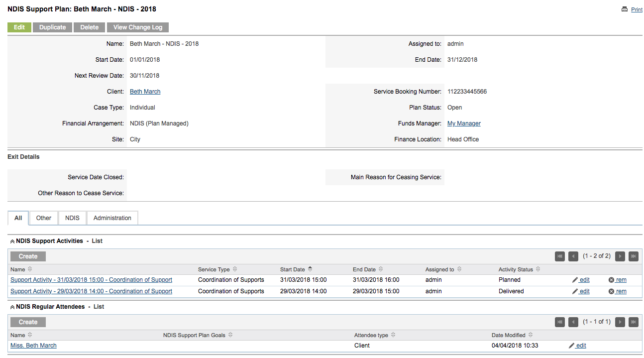Click the 04/04/2018 10:33 date modified
Viewport: 644px width, 358px height.
point(515,346)
